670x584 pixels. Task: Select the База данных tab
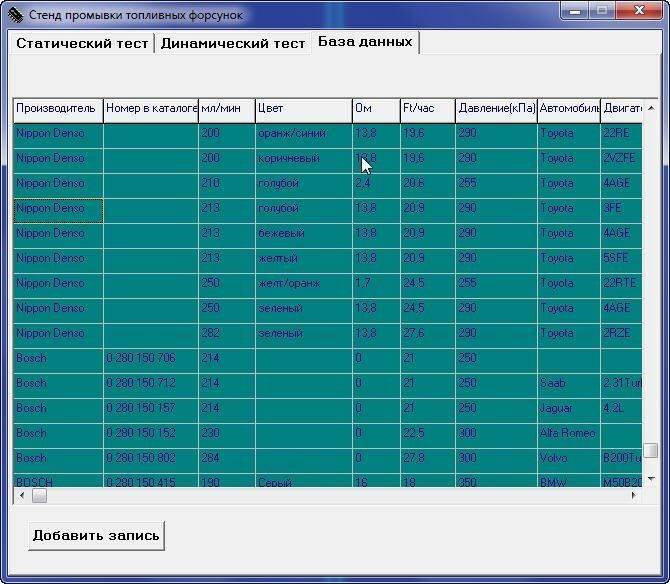click(365, 42)
